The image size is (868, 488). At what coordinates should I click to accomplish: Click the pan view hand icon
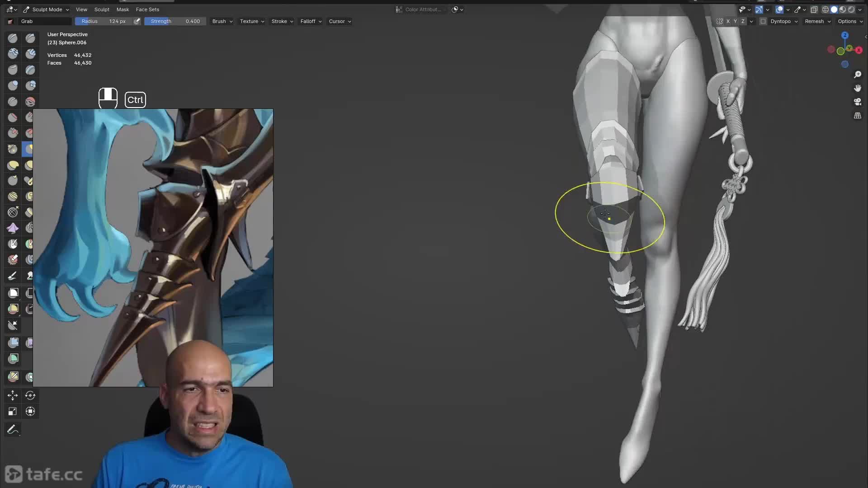pos(858,88)
